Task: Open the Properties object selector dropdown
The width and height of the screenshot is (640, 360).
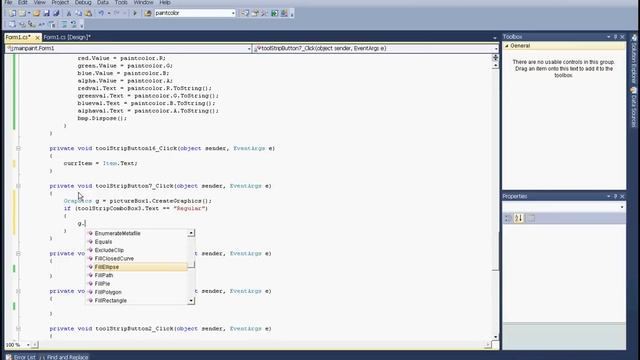Action: point(622,207)
